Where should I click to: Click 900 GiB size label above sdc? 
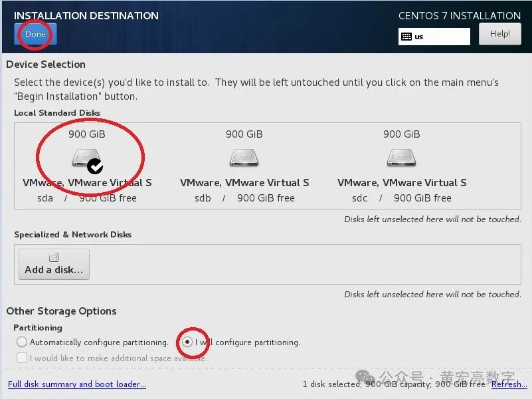pyautogui.click(x=402, y=134)
